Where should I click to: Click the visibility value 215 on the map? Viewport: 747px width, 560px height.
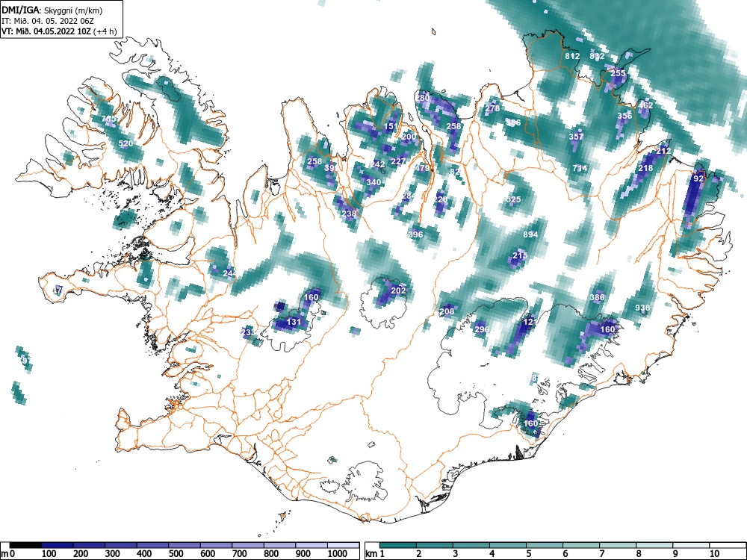coord(520,255)
